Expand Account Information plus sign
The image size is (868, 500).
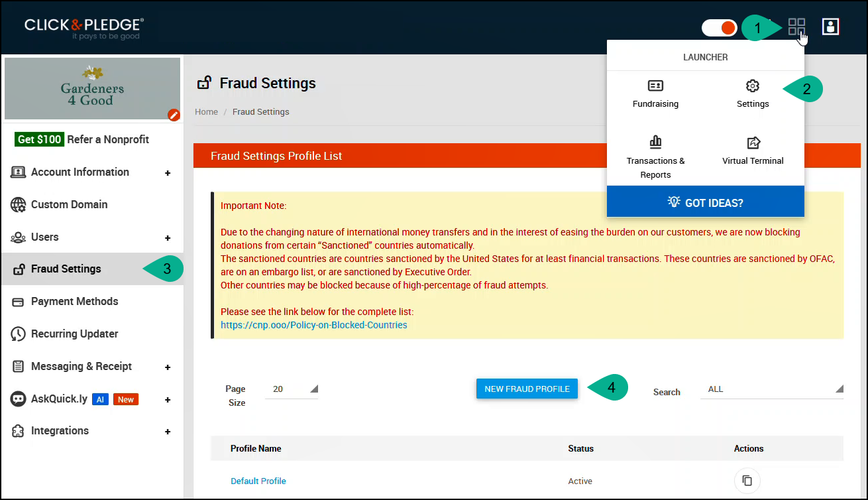168,173
